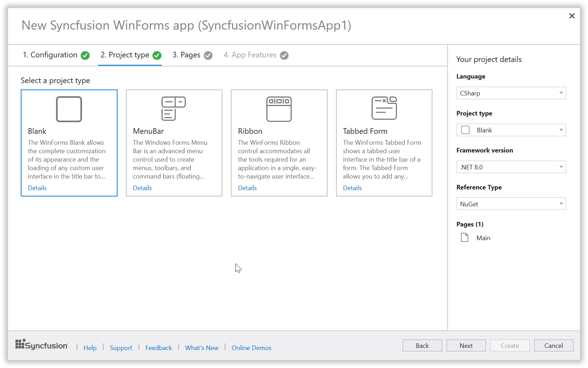Viewport: 588px width, 368px height.
Task: Click the Next button
Action: [x=466, y=345]
